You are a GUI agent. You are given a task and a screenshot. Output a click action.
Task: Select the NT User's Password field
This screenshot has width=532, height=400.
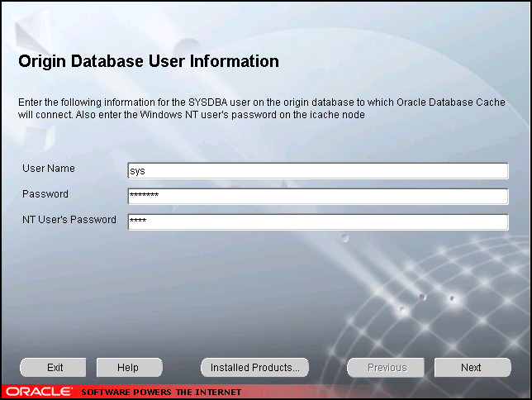pos(318,222)
